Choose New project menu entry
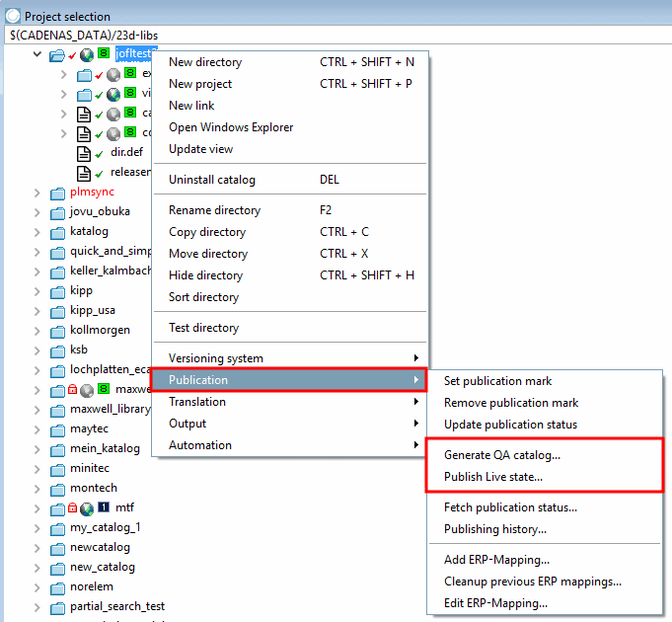Image resolution: width=672 pixels, height=622 pixels. pos(290,84)
